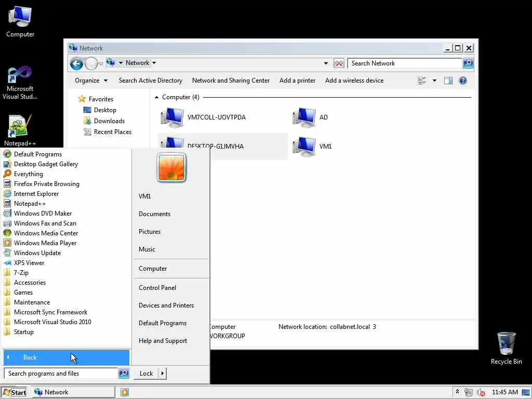Click the stop/refresh X button in address bar
Image resolution: width=532 pixels, height=399 pixels.
(339, 63)
